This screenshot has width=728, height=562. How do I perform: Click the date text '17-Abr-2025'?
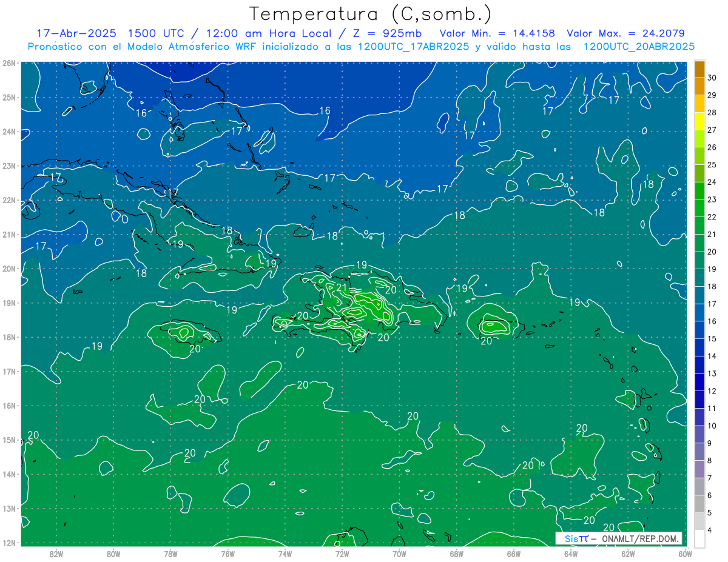(76, 33)
